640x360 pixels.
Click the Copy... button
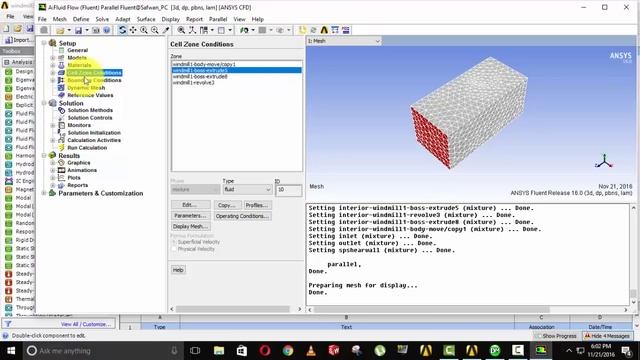click(227, 205)
